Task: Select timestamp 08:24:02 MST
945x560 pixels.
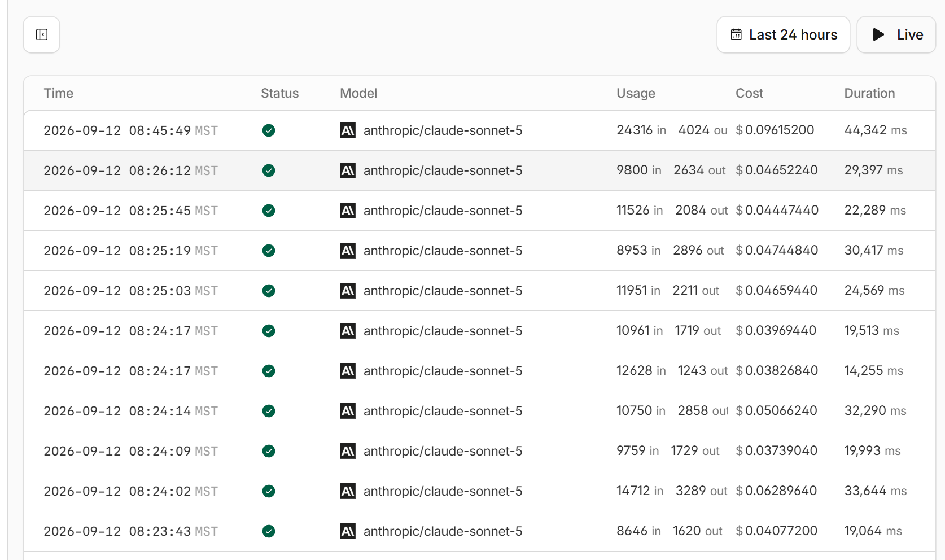Action: (131, 491)
